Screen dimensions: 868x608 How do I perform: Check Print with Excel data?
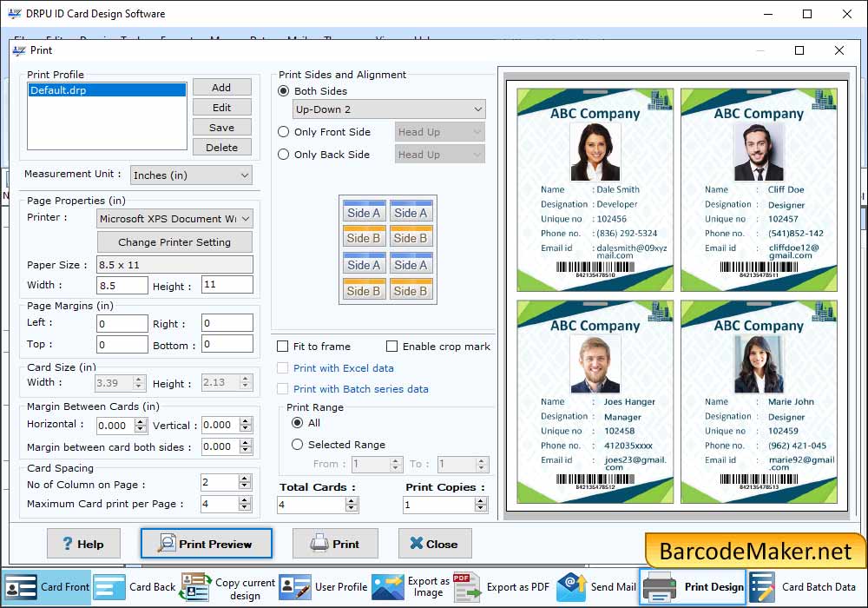(x=282, y=368)
